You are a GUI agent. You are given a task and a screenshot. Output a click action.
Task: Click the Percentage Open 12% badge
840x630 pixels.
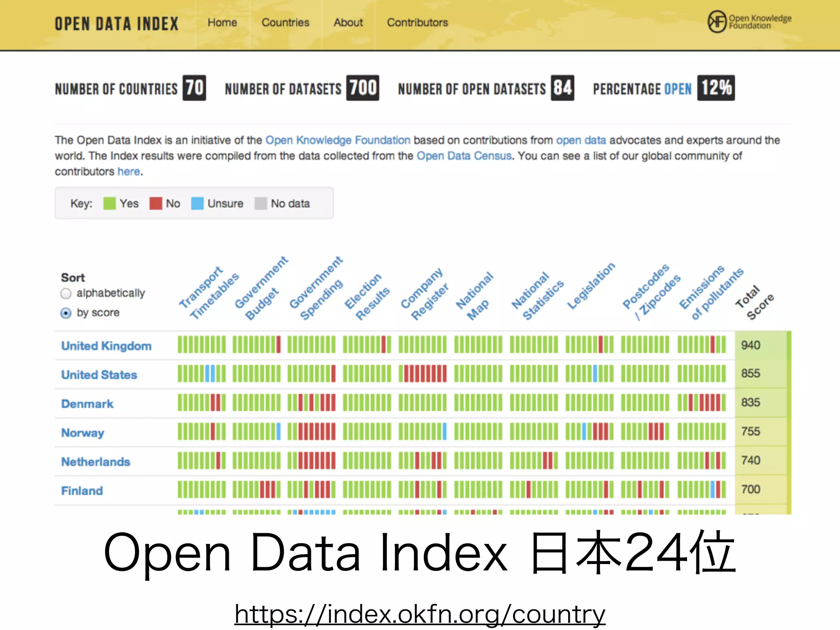pos(716,88)
